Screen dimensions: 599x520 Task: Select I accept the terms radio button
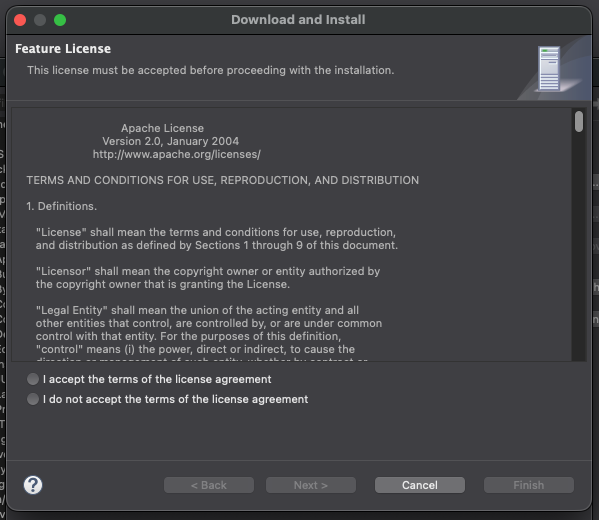(x=33, y=379)
